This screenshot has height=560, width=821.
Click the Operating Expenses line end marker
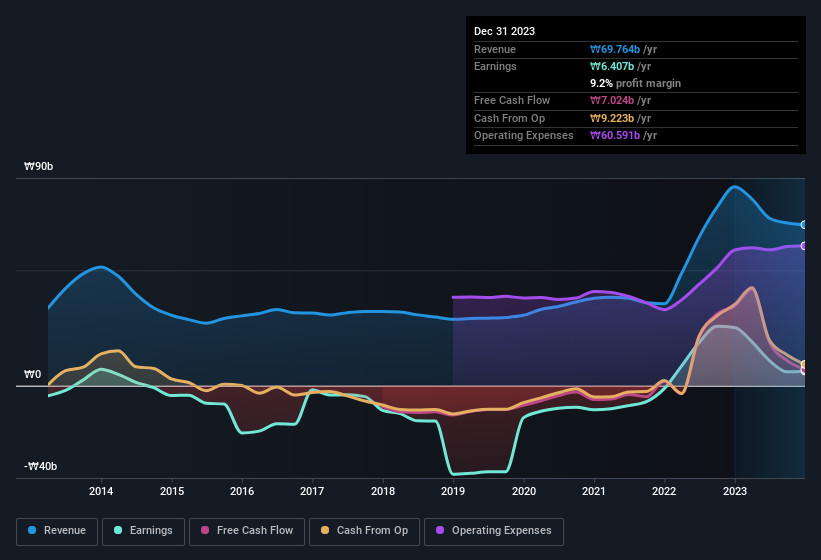point(804,245)
